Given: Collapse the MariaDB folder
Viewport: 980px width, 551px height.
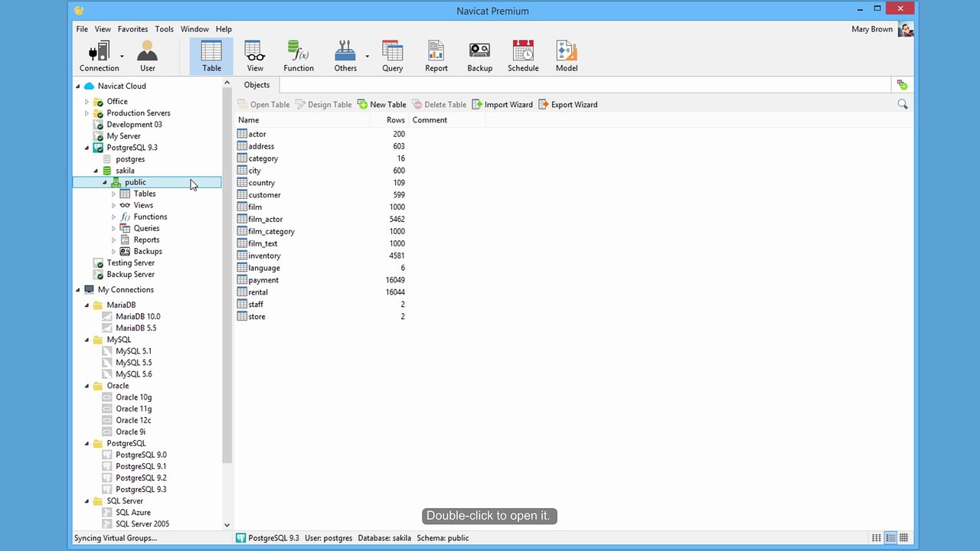Looking at the screenshot, I should click(87, 305).
